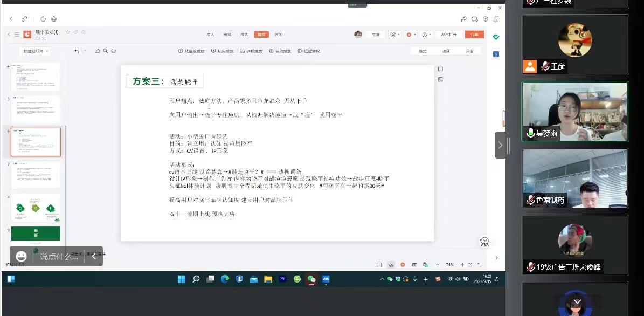Click the orange 分享 button

474,35
